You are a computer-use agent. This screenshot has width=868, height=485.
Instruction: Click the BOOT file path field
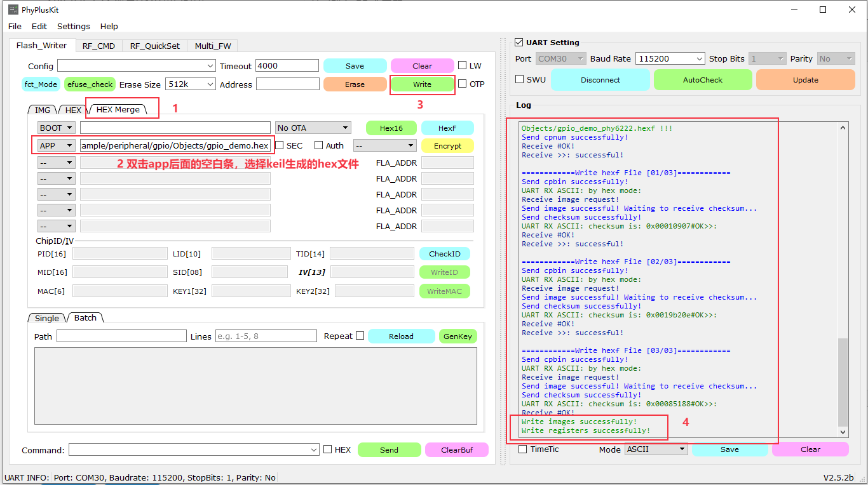(x=175, y=128)
